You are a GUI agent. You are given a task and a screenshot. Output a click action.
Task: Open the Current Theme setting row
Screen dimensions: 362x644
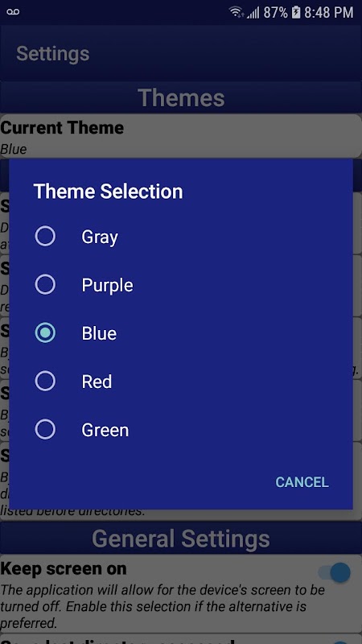[181, 136]
